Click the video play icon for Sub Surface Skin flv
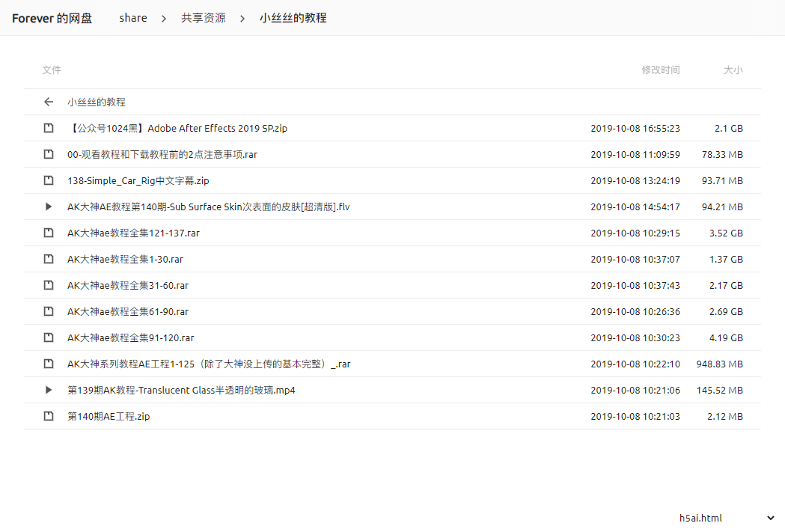785x532 pixels. click(49, 207)
